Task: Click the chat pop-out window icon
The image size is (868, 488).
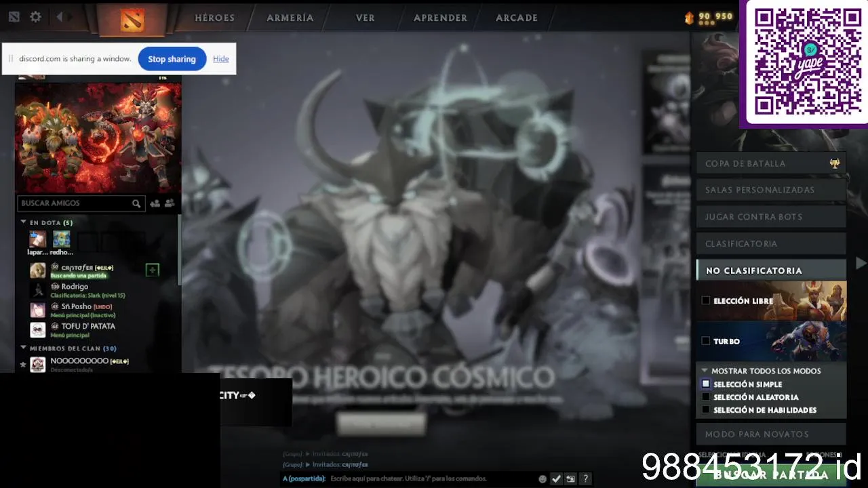Action: click(570, 479)
